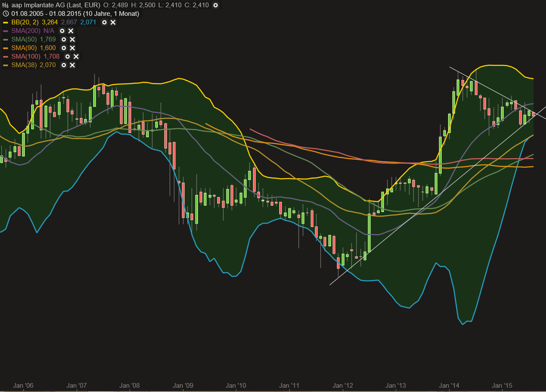The height and width of the screenshot is (392, 546).
Task: Click the purple color swatch of SMA(200)
Action: pyautogui.click(x=6, y=31)
